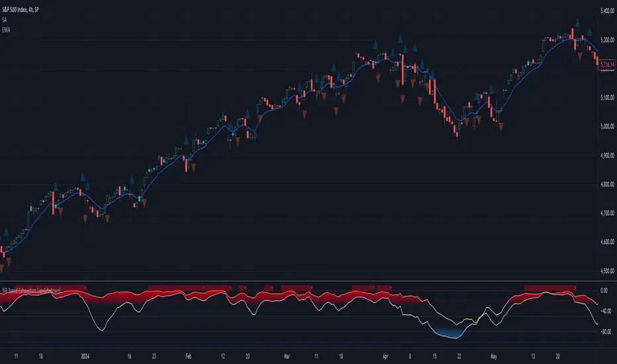This screenshot has width=617, height=364.
Task: Select the Apr label on time axis
Action: tap(385, 357)
